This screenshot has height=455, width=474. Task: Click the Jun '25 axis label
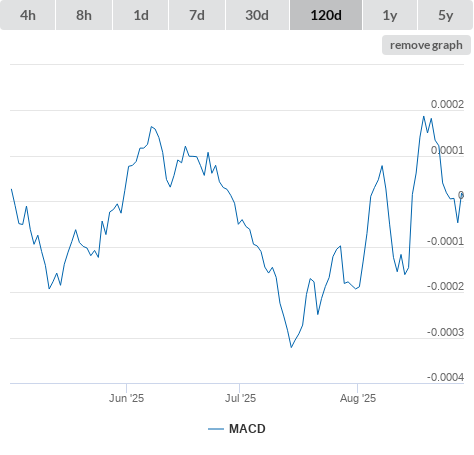coord(126,398)
